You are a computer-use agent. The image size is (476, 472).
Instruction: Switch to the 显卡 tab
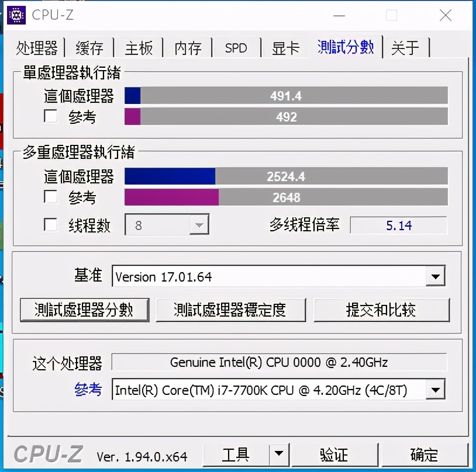(x=284, y=48)
